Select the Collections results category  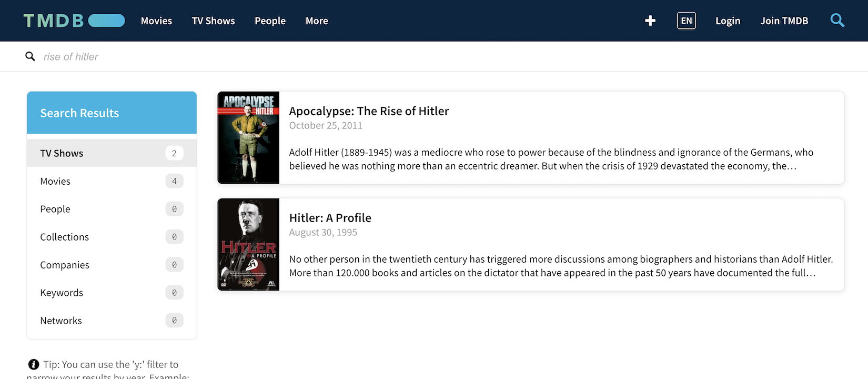coord(112,237)
